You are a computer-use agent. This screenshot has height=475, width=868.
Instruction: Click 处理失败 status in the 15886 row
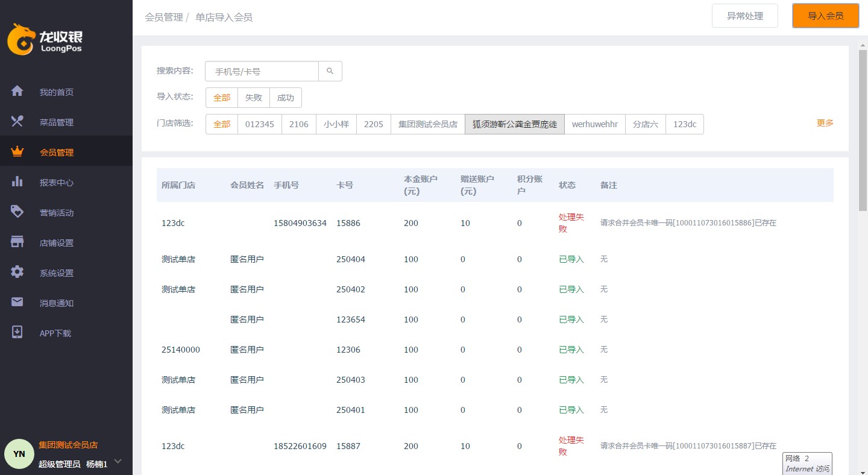pos(571,223)
